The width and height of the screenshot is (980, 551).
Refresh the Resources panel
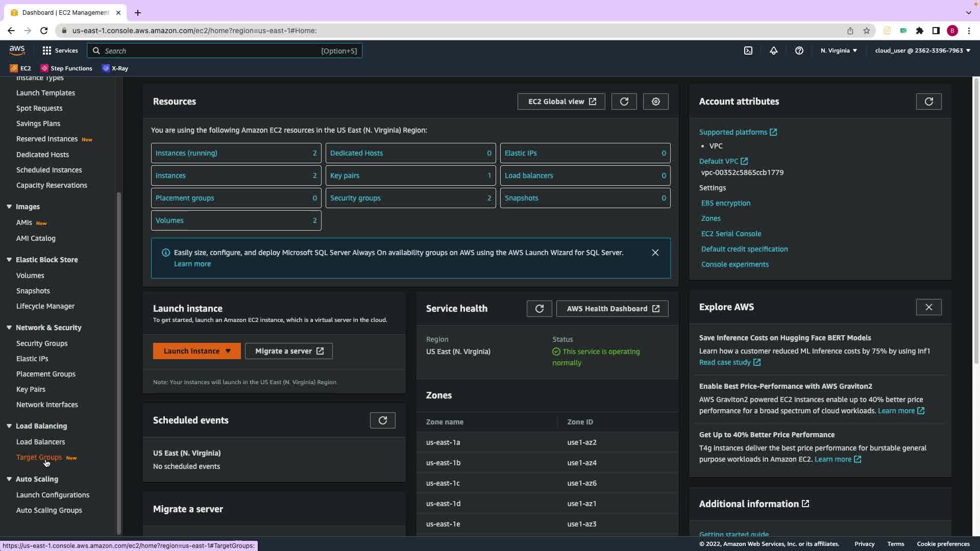624,102
